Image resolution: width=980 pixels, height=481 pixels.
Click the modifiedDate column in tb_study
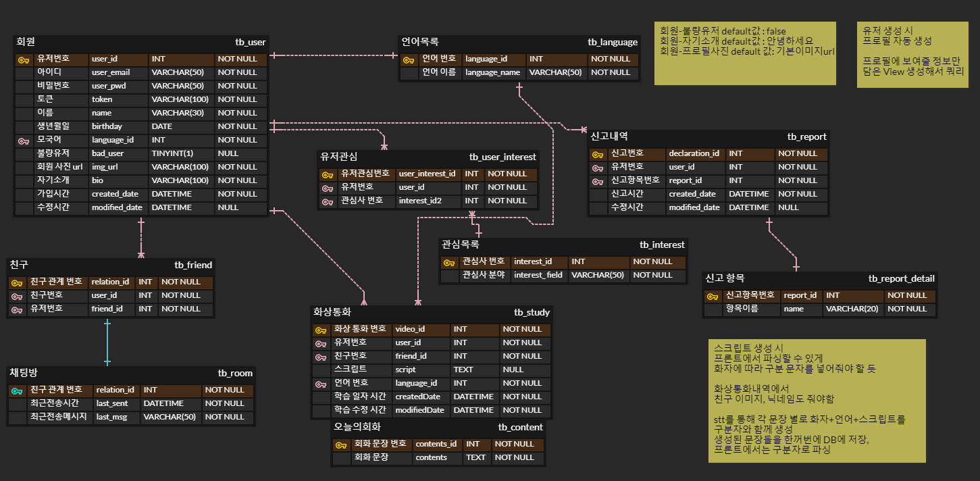[421, 411]
